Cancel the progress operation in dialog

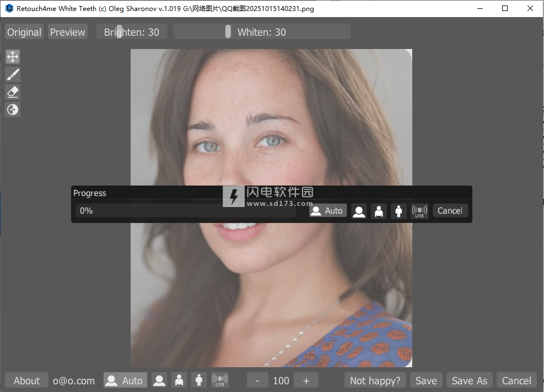point(450,211)
